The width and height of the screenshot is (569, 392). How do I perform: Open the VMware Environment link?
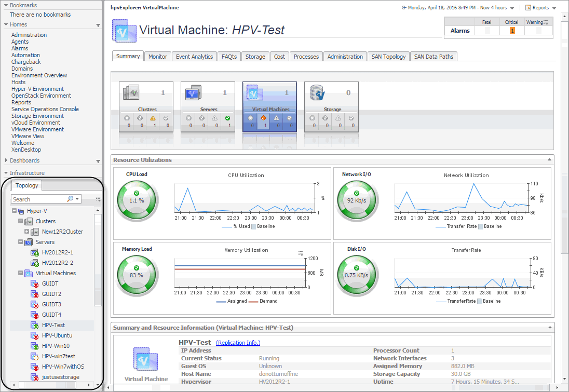38,130
